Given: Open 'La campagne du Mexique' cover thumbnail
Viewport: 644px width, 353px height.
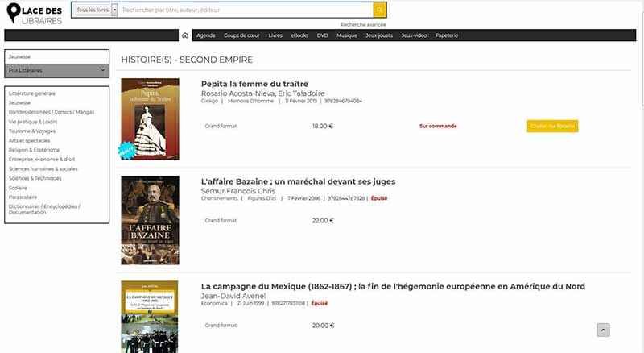Looking at the screenshot, I should point(150,317).
